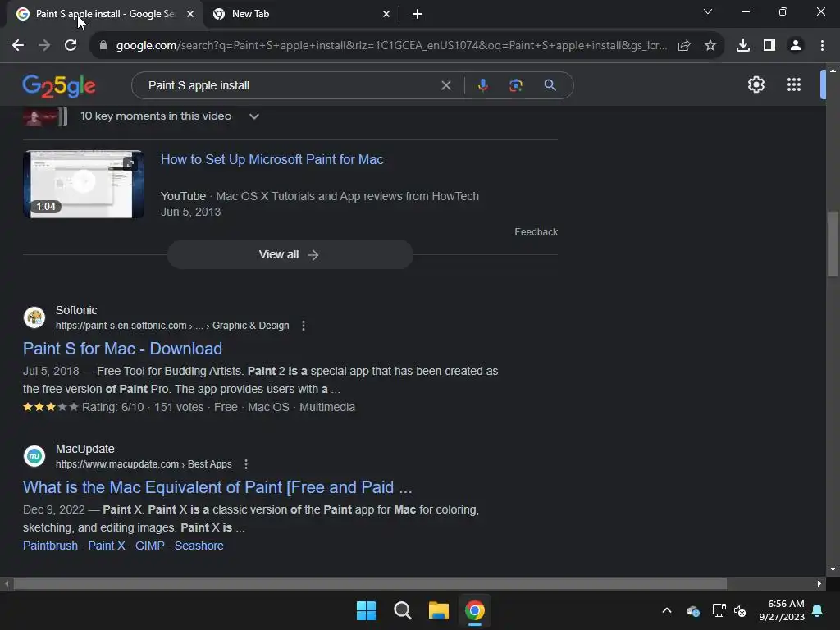The width and height of the screenshot is (840, 630).
Task: Open more options for MacUpdate result
Action: [x=246, y=464]
